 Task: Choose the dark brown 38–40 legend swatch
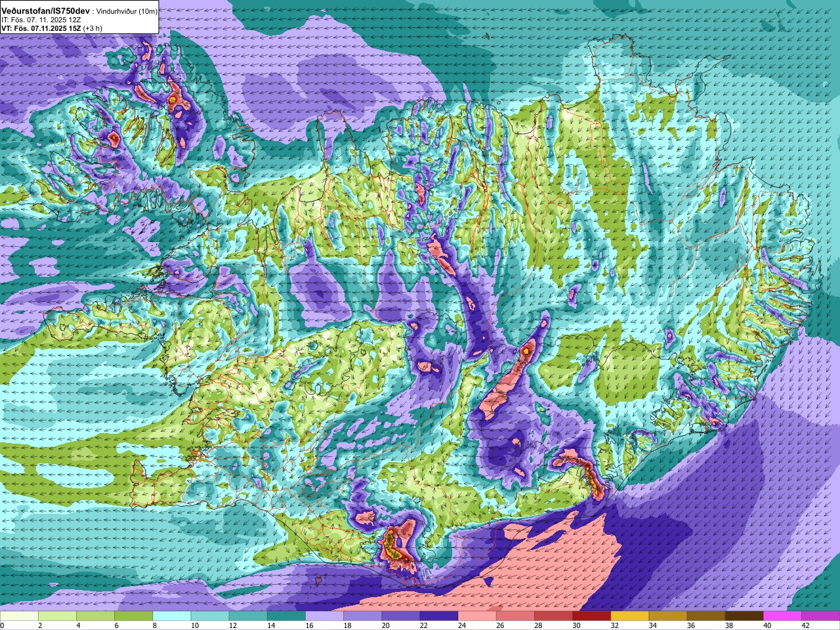[744, 616]
